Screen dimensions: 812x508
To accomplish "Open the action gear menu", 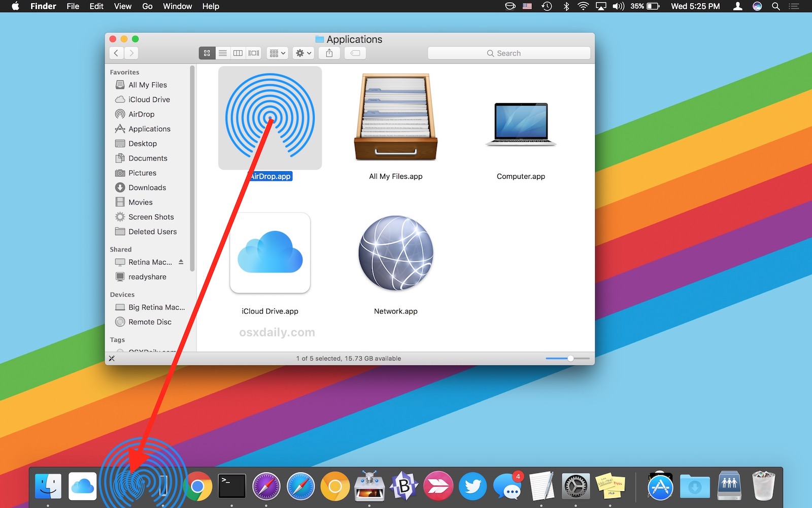I will tap(303, 53).
